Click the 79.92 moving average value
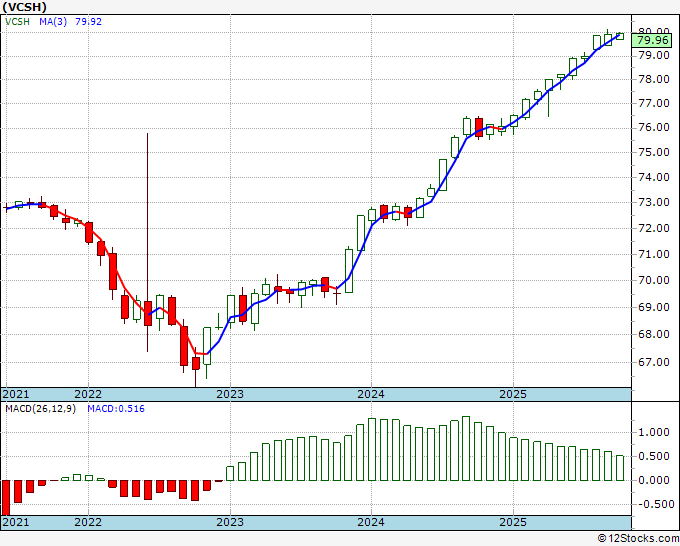Screen dimensions: 680x546 [x=88, y=21]
